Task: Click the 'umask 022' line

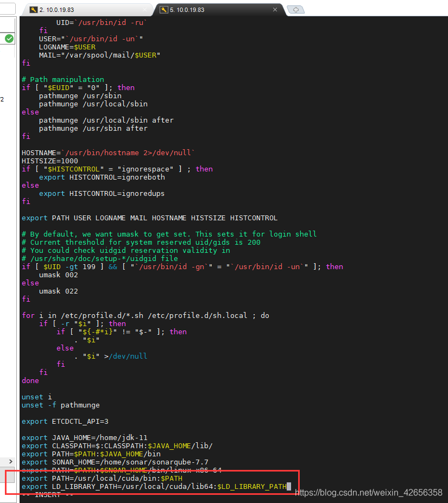Action: tap(59, 291)
